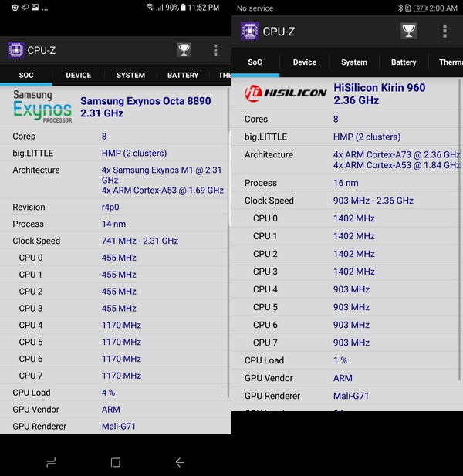Tap the ARM GPU vendor on left screen
Image resolution: width=463 pixels, height=476 pixels.
111,410
